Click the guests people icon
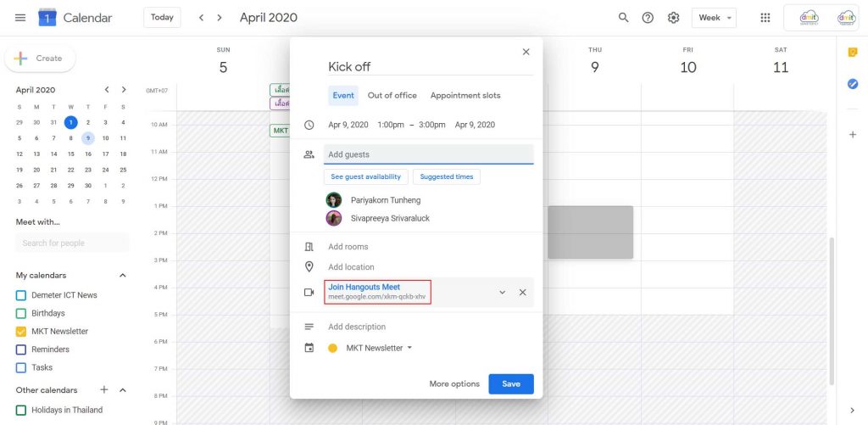Image resolution: width=868 pixels, height=425 pixels. [309, 154]
